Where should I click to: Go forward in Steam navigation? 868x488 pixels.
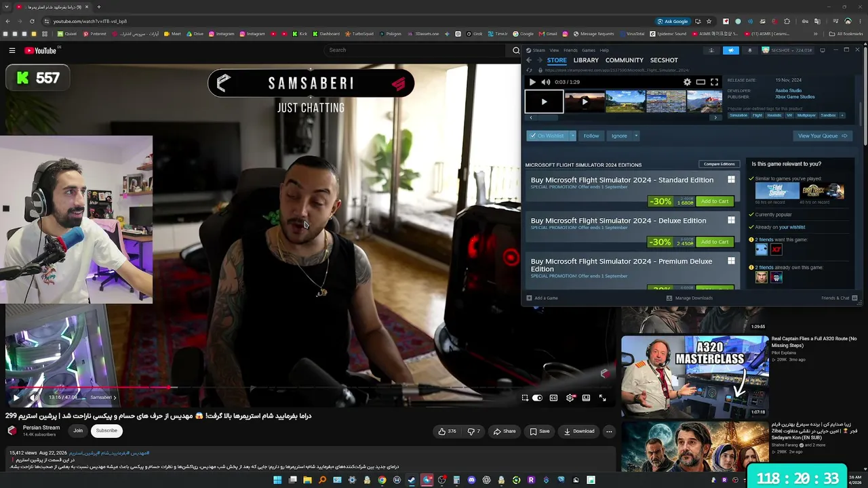(540, 60)
